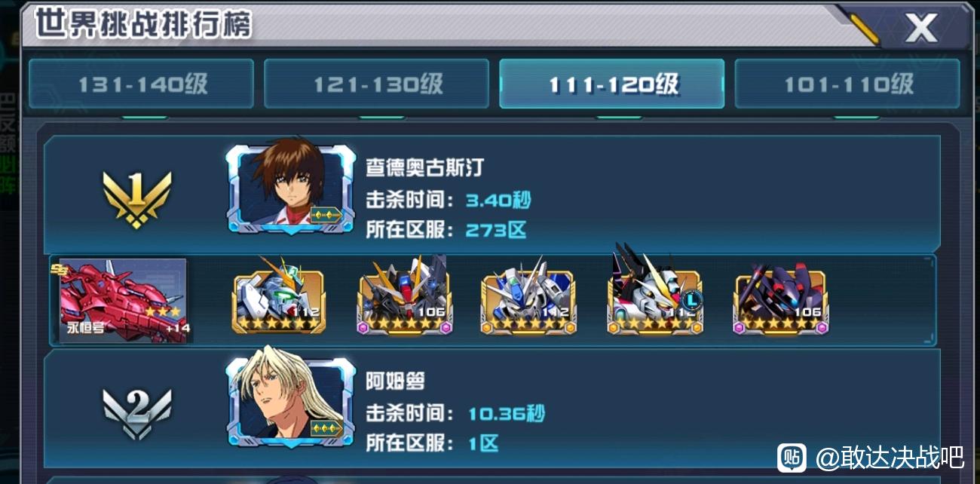Open the 131-140级 ranking tab
The image size is (980, 484).
141,84
